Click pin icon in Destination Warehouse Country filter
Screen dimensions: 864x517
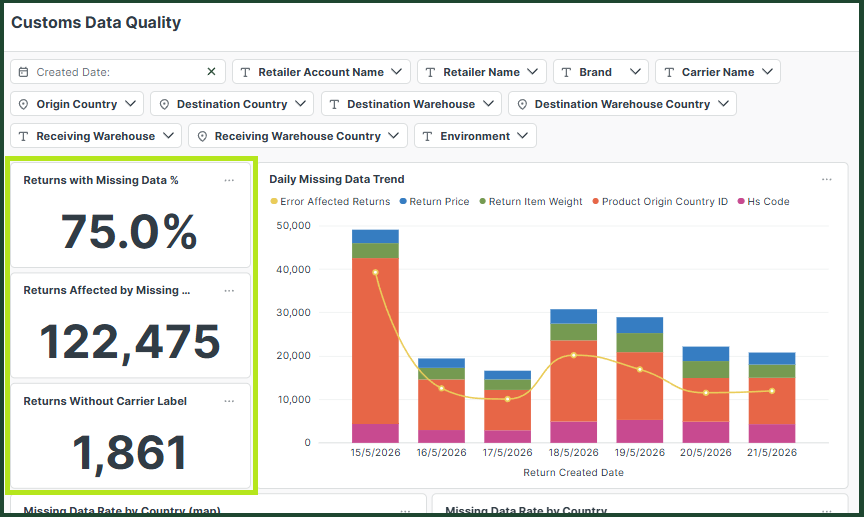[522, 104]
